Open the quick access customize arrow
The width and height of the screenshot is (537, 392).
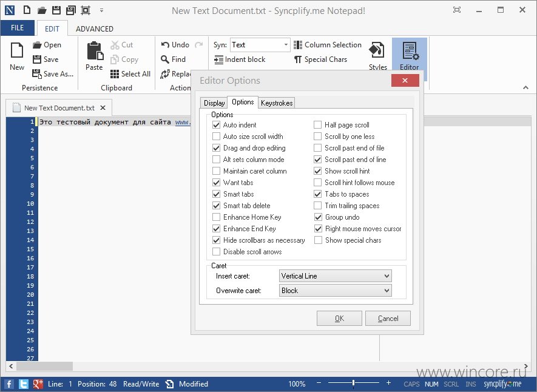[x=101, y=10]
